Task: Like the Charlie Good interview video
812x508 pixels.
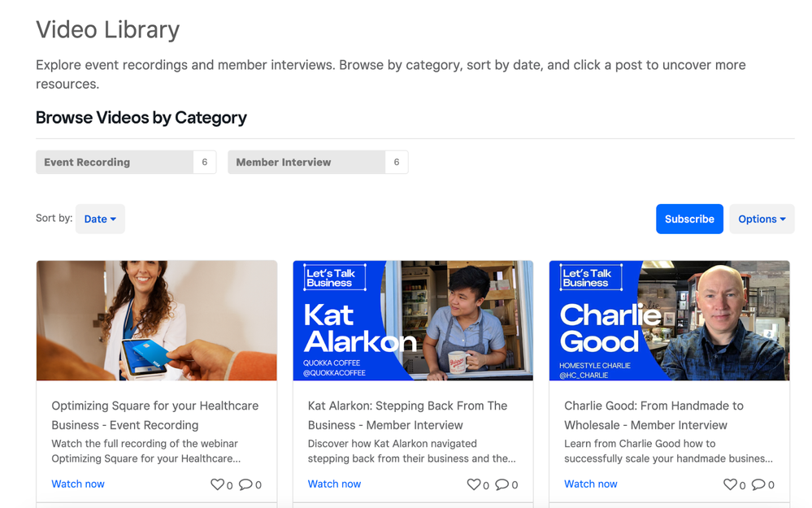Action: [x=730, y=484]
